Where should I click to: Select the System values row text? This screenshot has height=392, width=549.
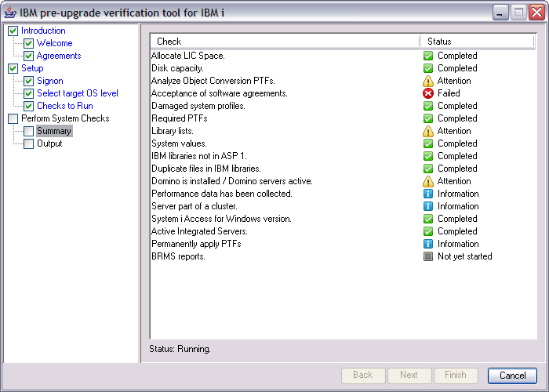click(x=179, y=143)
